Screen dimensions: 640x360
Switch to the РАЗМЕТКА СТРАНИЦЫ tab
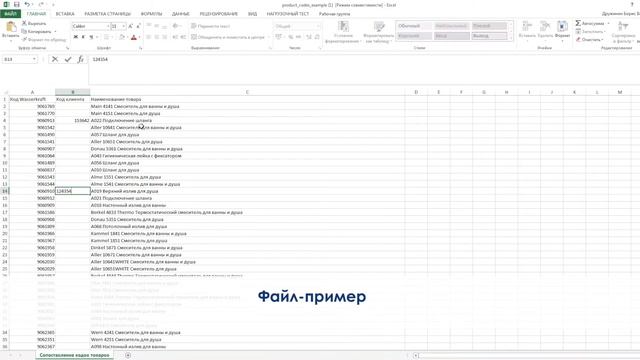tap(107, 14)
